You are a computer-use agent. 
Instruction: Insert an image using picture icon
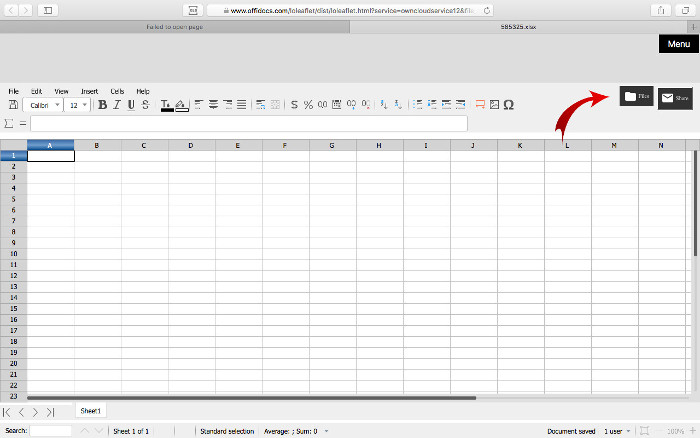tap(494, 105)
